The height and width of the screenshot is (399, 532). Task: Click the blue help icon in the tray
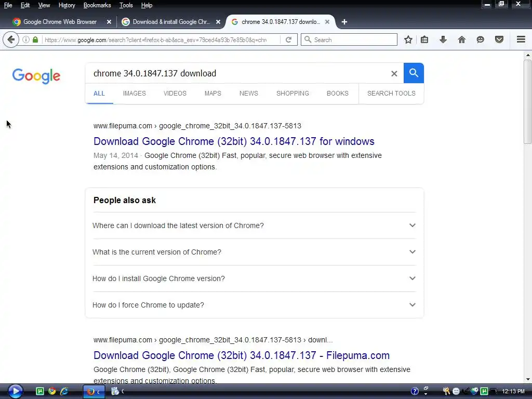tap(414, 391)
